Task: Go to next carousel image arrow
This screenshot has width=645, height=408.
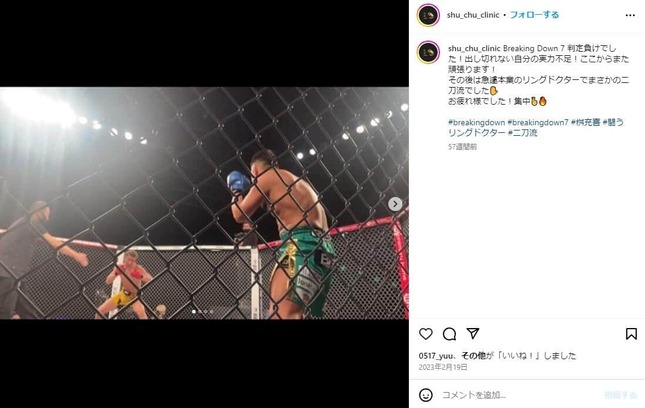Action: pyautogui.click(x=395, y=204)
